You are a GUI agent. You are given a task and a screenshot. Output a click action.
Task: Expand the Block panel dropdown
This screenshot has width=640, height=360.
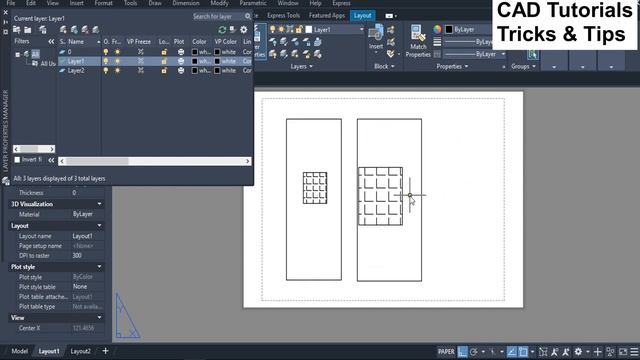click(x=384, y=66)
